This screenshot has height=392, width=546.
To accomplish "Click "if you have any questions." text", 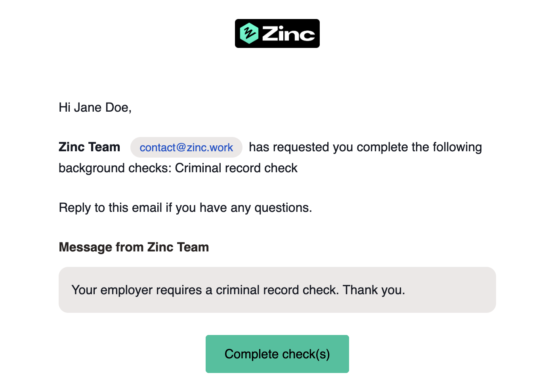I will 239,207.
